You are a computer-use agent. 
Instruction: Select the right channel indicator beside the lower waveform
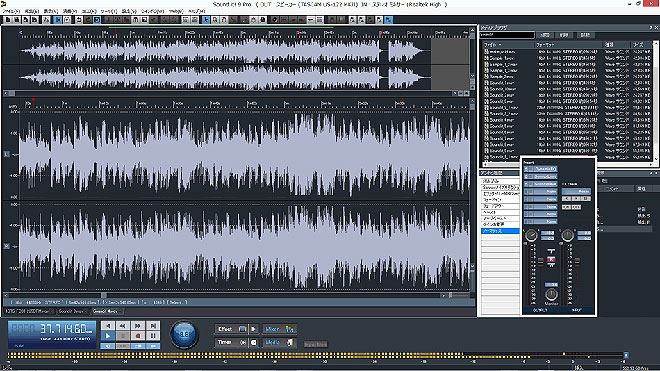pos(6,246)
